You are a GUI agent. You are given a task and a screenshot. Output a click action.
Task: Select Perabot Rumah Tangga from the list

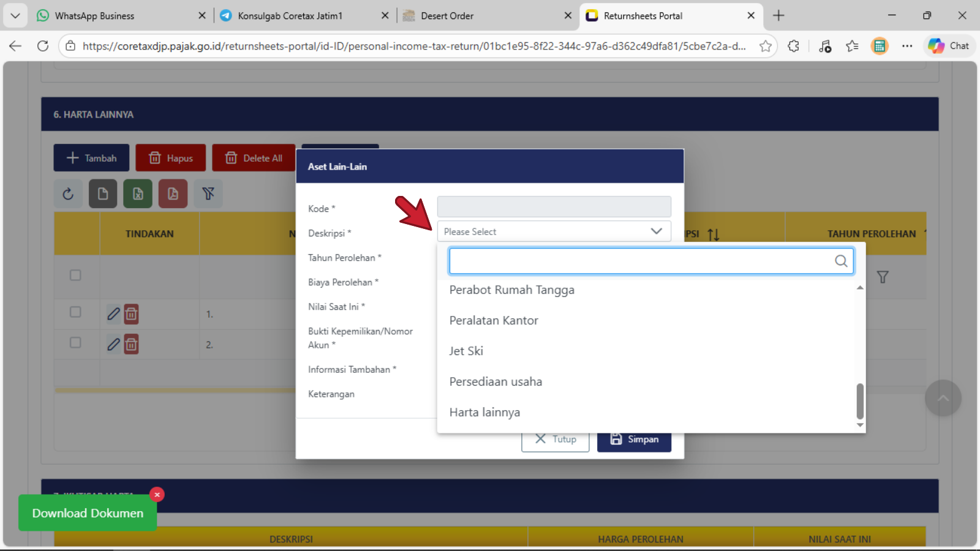click(x=511, y=290)
